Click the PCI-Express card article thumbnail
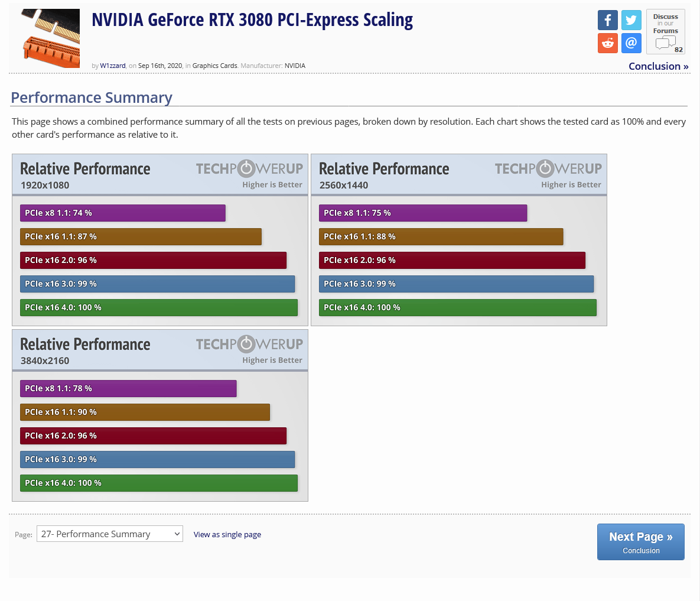This screenshot has width=700, height=601. 51,38
